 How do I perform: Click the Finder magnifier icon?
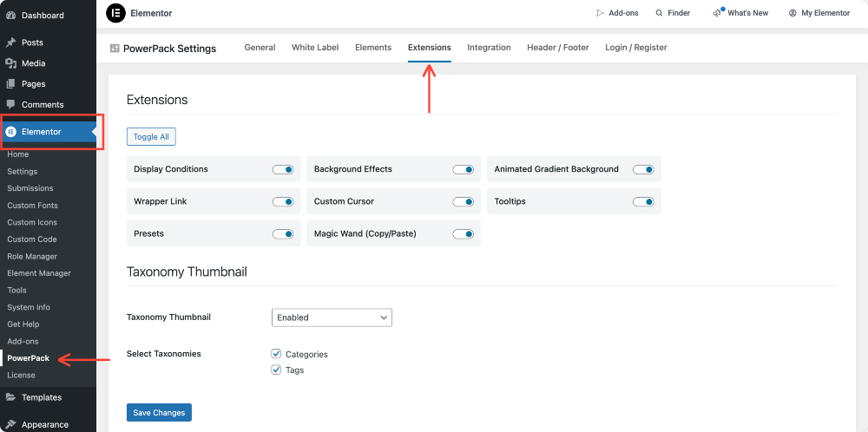659,13
